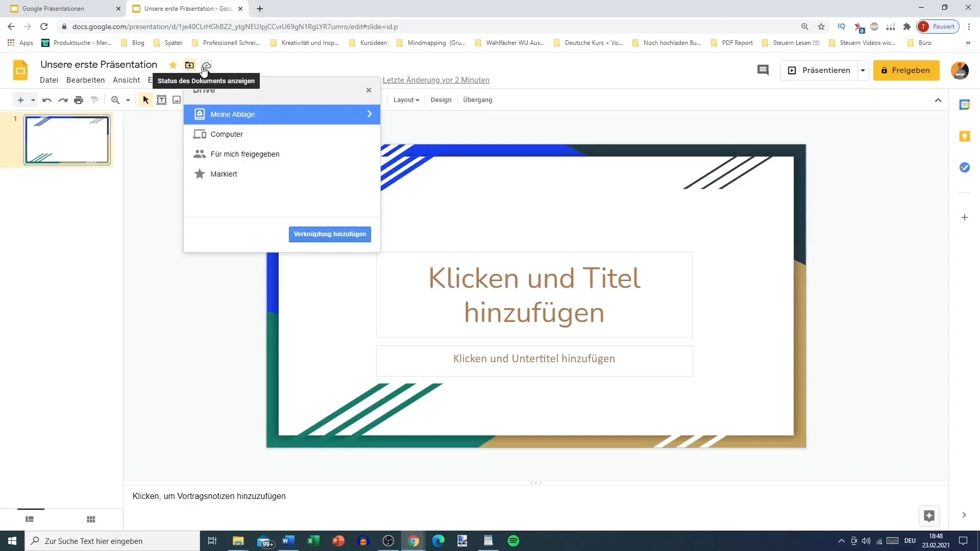Activate the select cursor tool
980x551 pixels.
pos(145,100)
